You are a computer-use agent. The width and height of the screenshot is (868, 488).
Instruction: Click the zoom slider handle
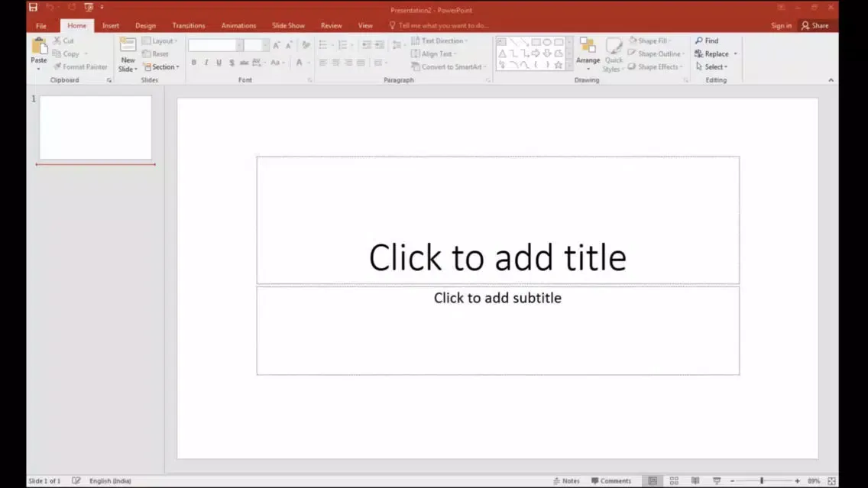coord(762,481)
